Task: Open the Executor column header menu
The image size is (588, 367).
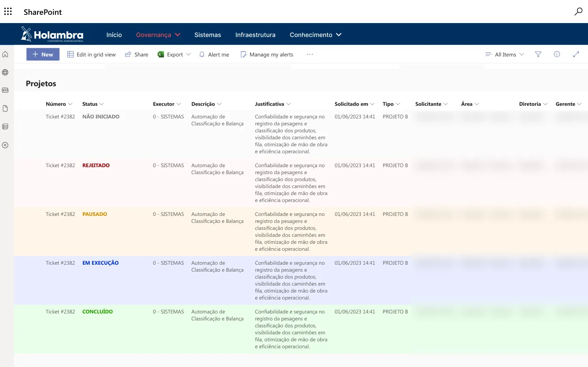Action: pyautogui.click(x=167, y=104)
